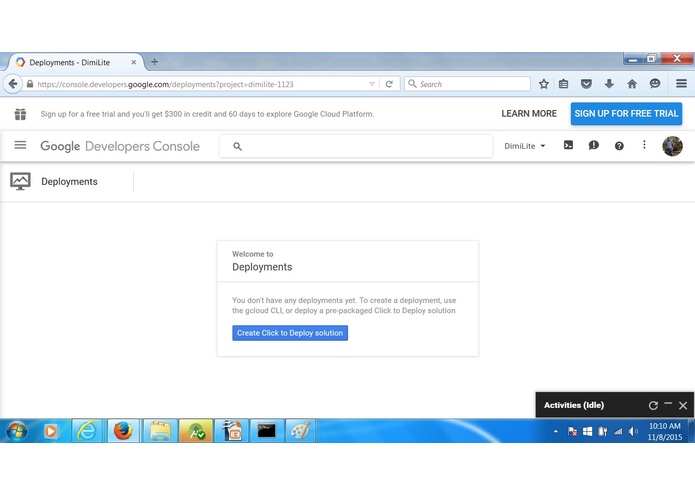Click the gift icon in the trial banner

click(x=20, y=114)
